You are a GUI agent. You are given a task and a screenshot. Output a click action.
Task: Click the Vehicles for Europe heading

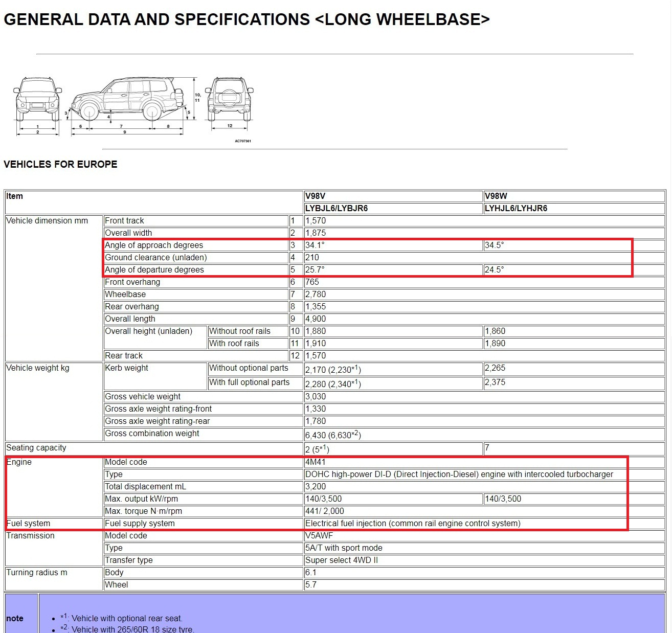tap(60, 164)
